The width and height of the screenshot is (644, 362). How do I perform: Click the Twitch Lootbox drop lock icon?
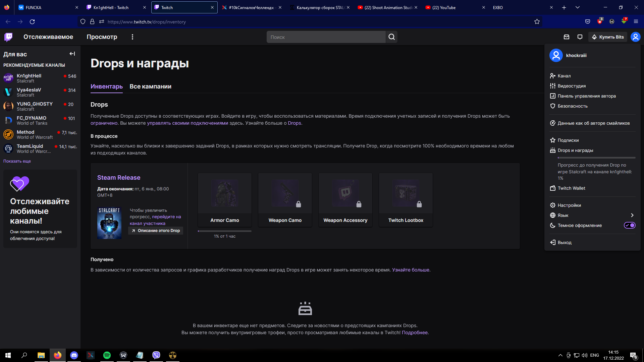click(419, 204)
